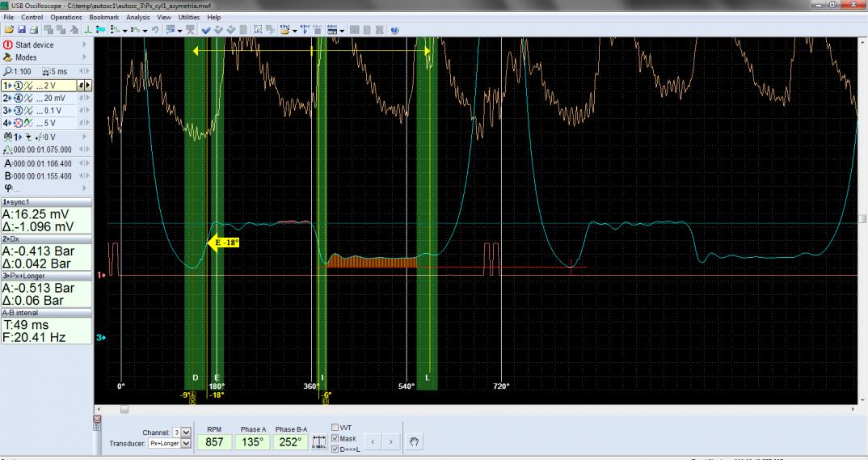Screen dimensions: 868x460
Task: Click the horizontal scrollbar thumb below waveform
Action: pos(124,409)
